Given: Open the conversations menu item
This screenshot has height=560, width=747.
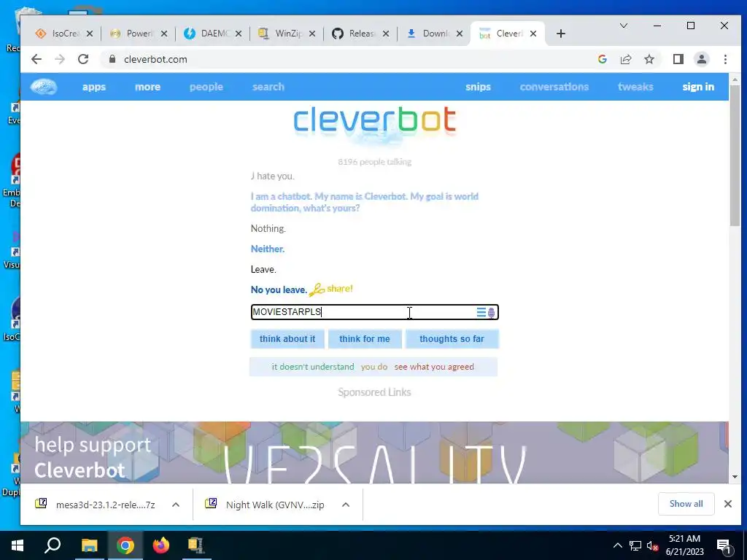Looking at the screenshot, I should click(554, 87).
